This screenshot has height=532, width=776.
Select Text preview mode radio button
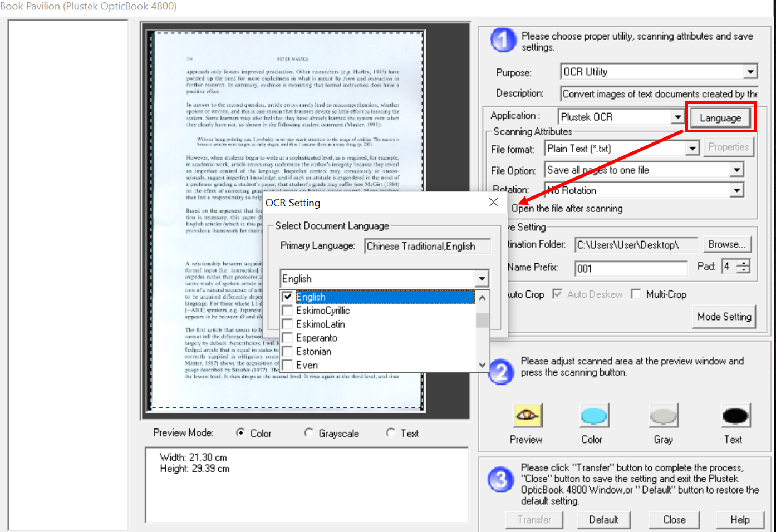tap(391, 433)
